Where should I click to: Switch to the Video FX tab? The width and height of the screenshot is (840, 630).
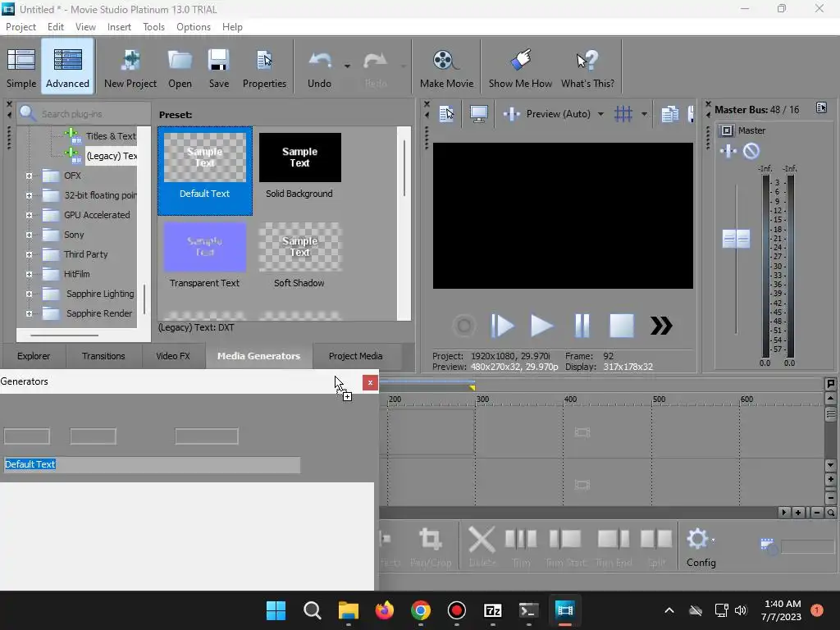[173, 356]
